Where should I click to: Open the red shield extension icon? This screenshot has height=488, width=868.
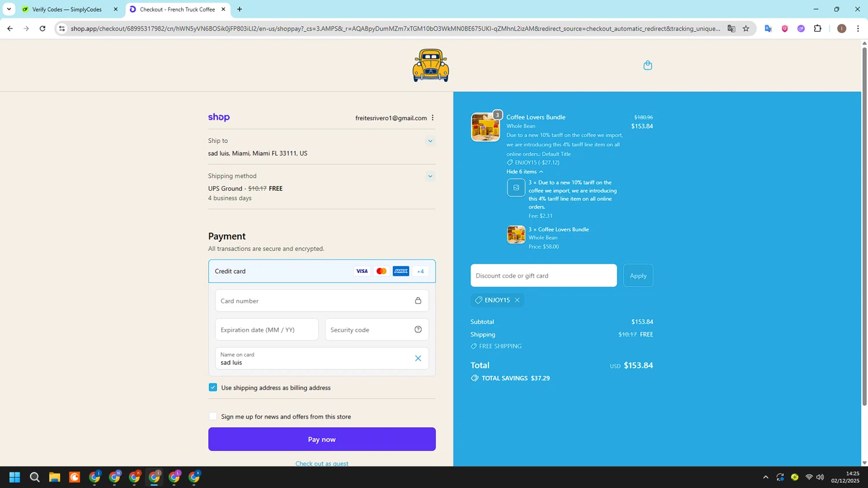click(785, 28)
